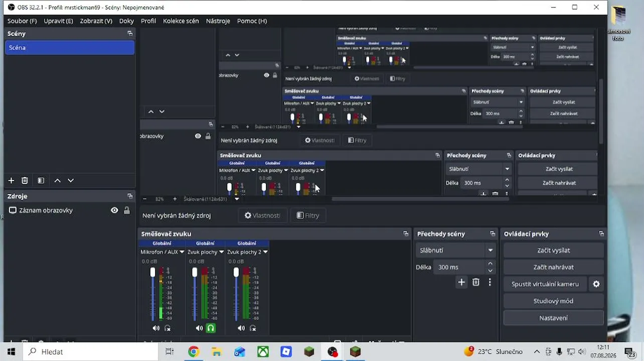The width and height of the screenshot is (644, 361).
Task: Open Upravit (E) menu
Action: 58,21
